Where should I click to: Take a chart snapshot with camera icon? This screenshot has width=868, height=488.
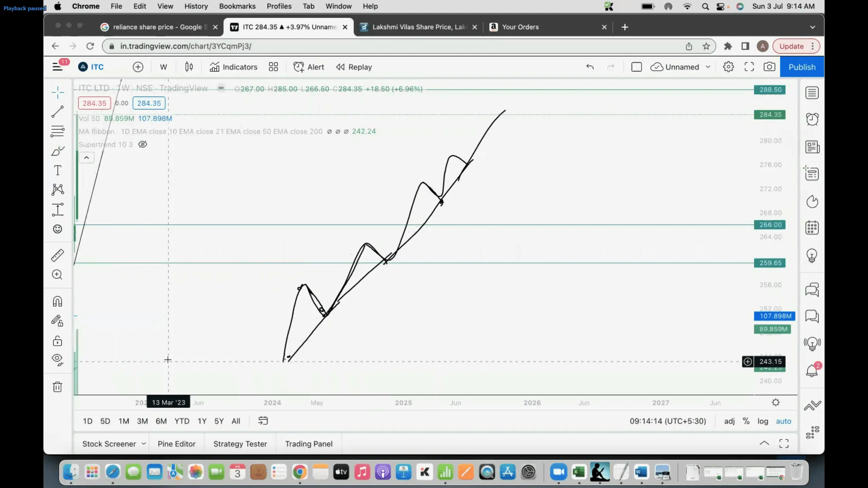point(769,67)
